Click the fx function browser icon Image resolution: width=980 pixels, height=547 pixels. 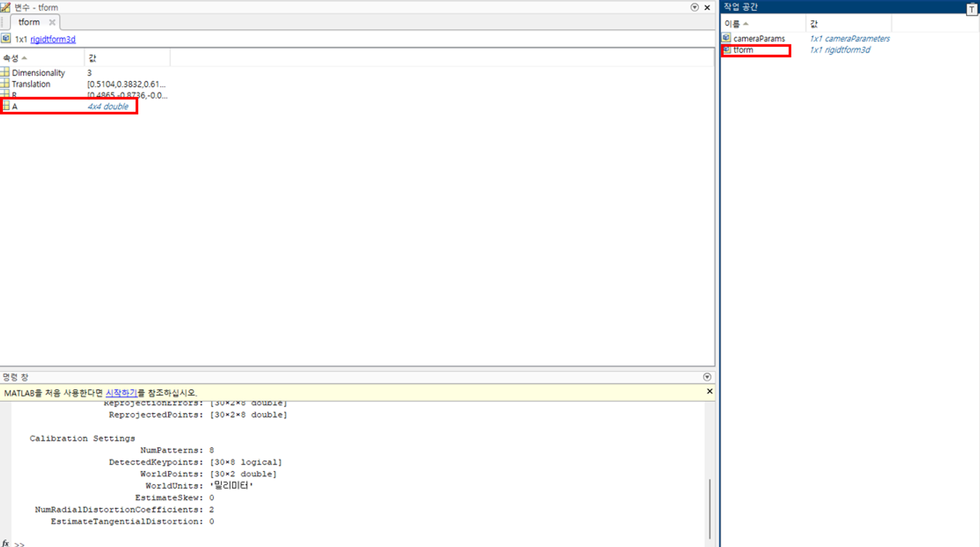click(5, 543)
